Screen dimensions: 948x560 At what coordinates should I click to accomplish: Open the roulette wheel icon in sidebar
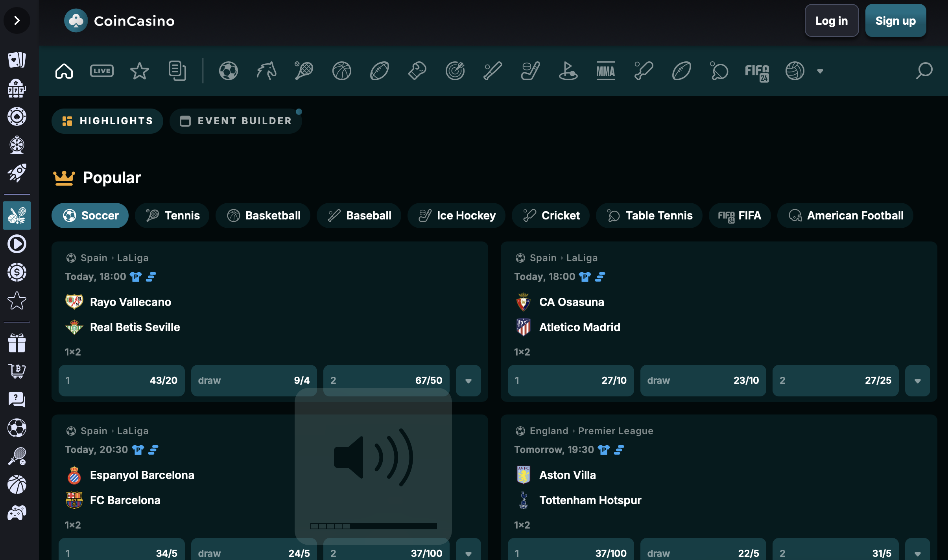point(17,145)
